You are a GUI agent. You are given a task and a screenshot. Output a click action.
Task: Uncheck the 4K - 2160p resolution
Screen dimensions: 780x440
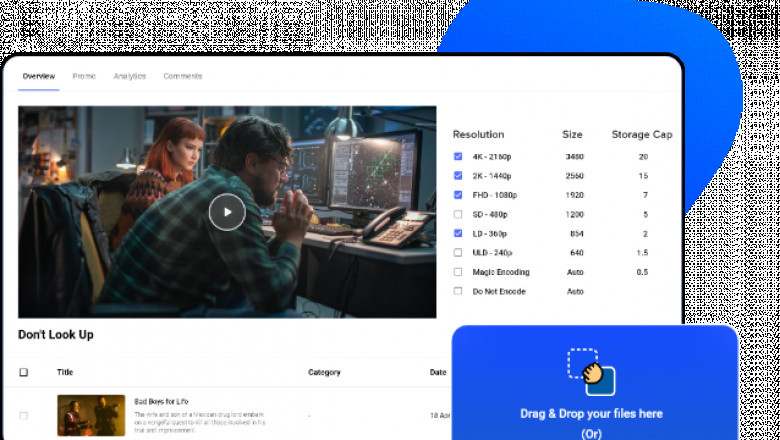(x=458, y=157)
